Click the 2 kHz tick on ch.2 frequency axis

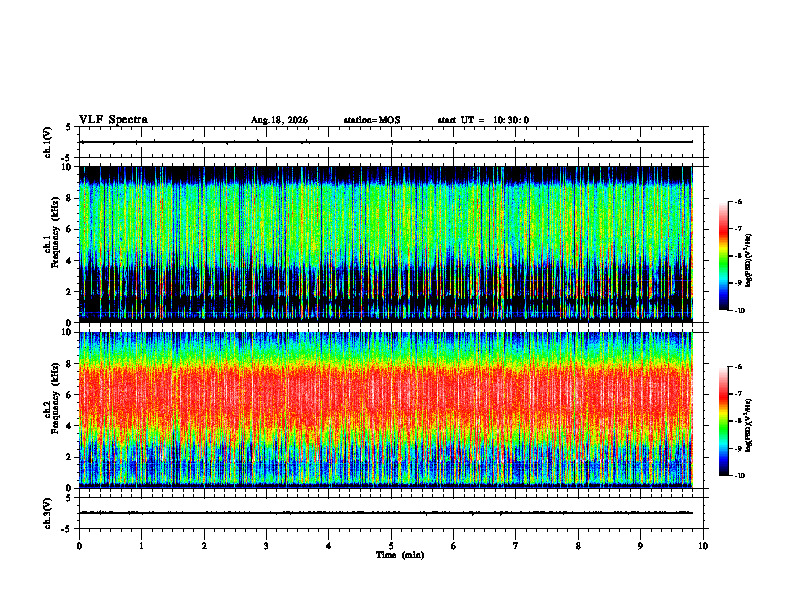coord(74,457)
